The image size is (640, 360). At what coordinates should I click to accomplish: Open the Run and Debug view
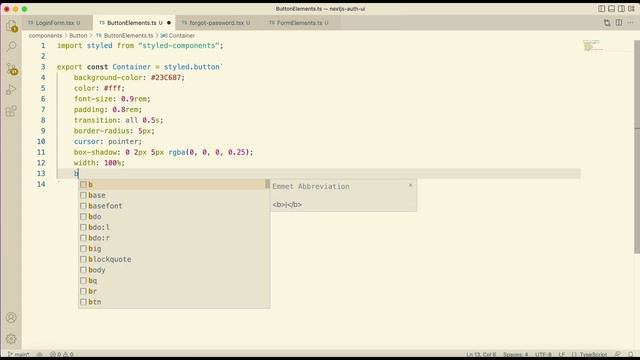tap(11, 89)
